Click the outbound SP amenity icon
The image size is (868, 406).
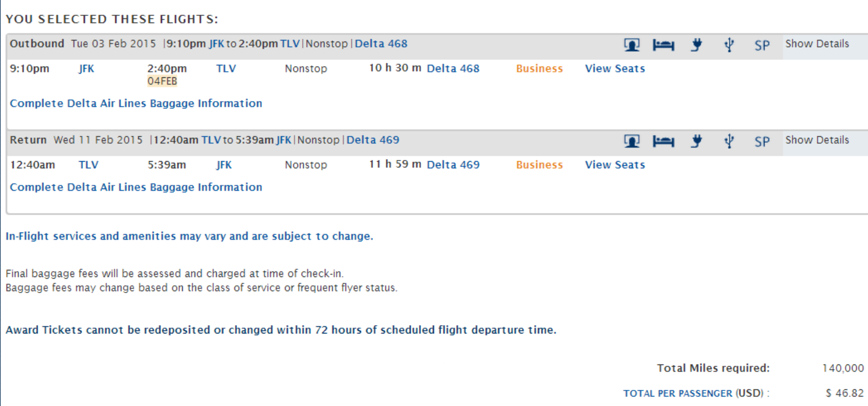(762, 45)
